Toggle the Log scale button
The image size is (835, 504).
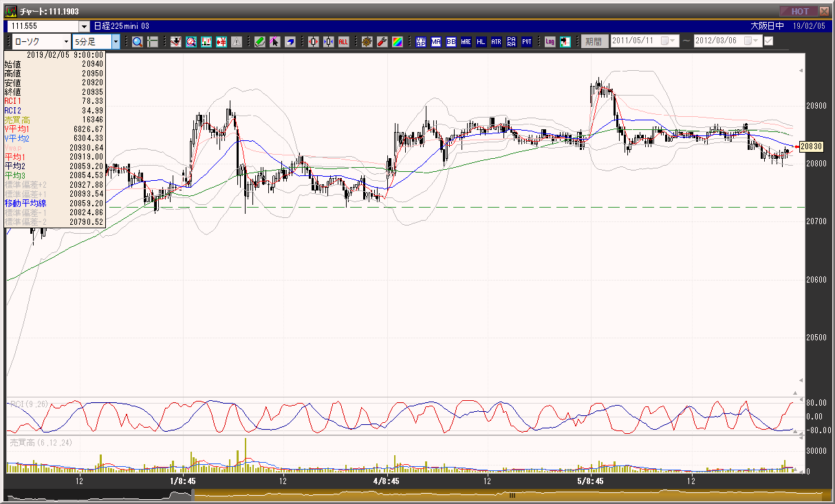pos(550,42)
